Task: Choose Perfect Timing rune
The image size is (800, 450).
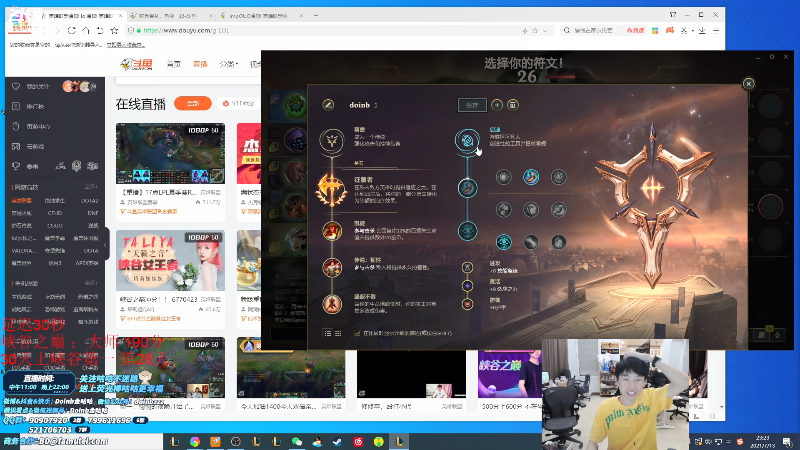Action: (559, 177)
